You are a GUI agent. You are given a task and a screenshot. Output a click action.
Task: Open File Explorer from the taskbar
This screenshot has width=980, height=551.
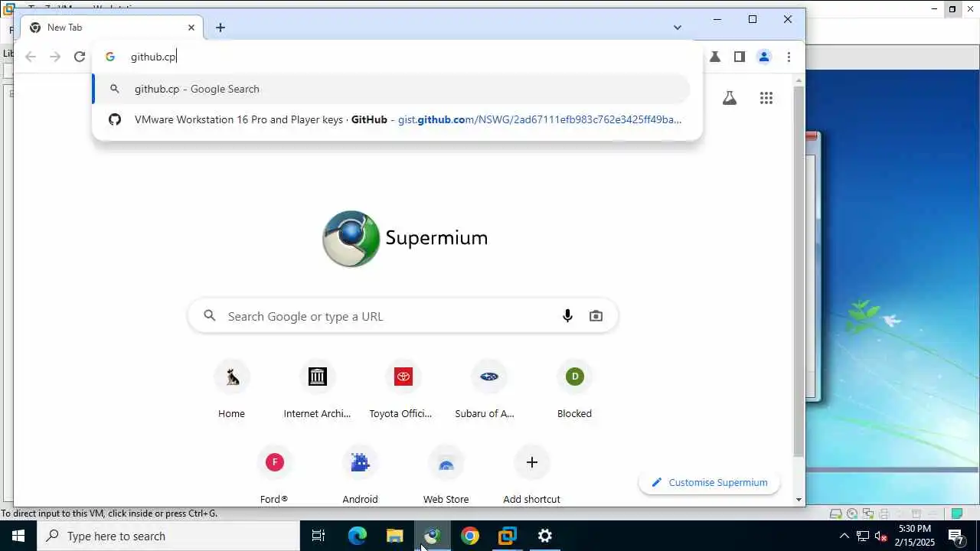coord(395,536)
